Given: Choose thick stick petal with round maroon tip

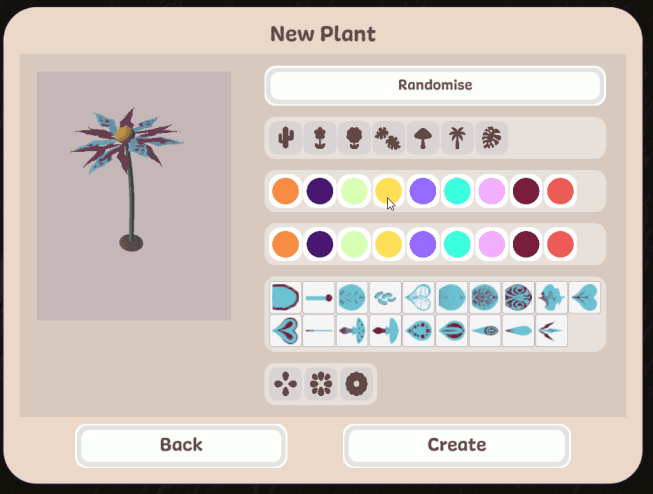Looking at the screenshot, I should (x=319, y=297).
